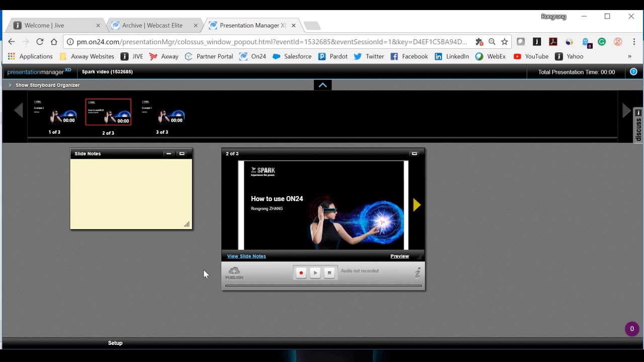Image resolution: width=644 pixels, height=362 pixels.
Task: Open the Twitter bookmark
Action: tap(369, 56)
